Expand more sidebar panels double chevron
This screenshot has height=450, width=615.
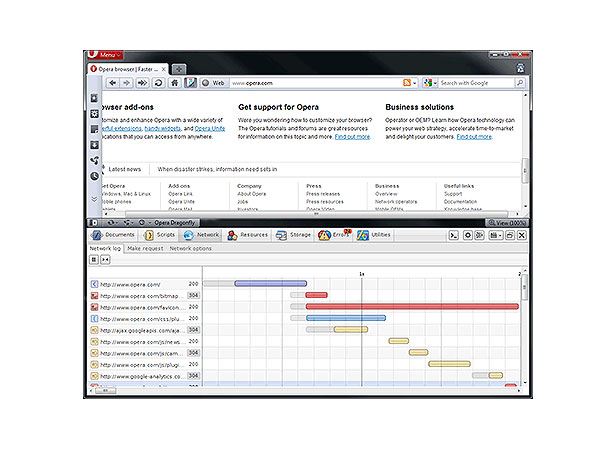[x=94, y=199]
